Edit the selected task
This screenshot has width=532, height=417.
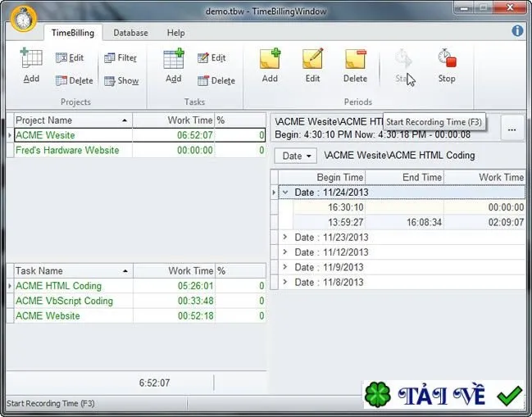(211, 58)
